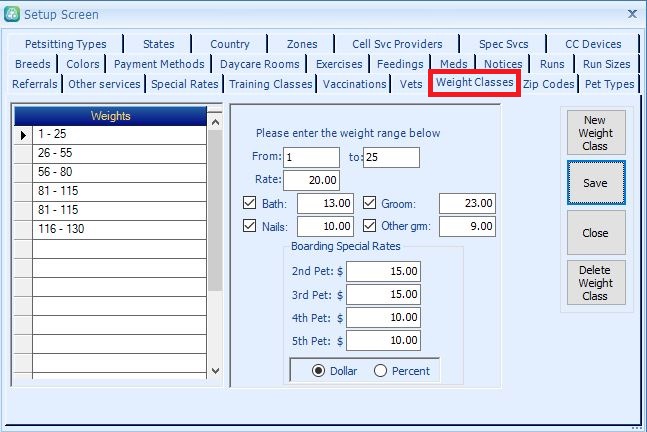Click the Delete Weight Class button
This screenshot has width=647, height=432.
(595, 283)
